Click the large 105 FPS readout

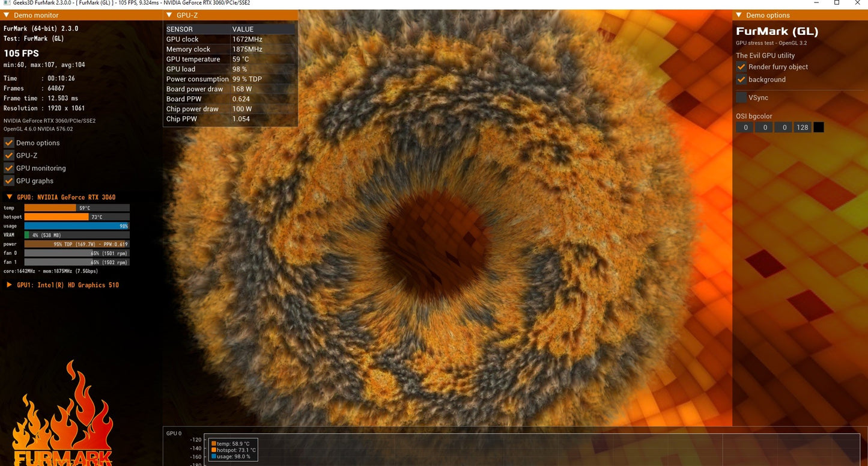click(22, 54)
